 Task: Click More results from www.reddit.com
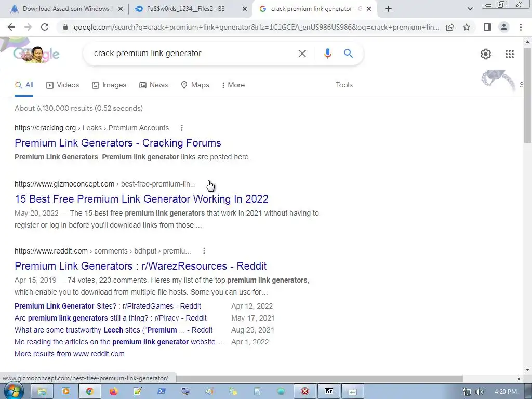click(x=70, y=354)
